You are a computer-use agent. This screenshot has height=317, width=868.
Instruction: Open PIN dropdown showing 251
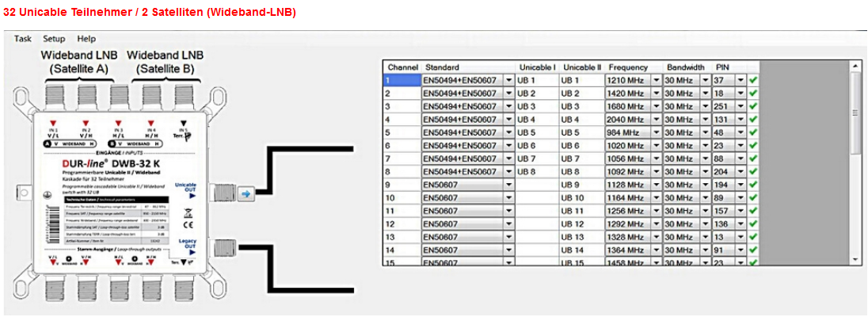tap(741, 107)
